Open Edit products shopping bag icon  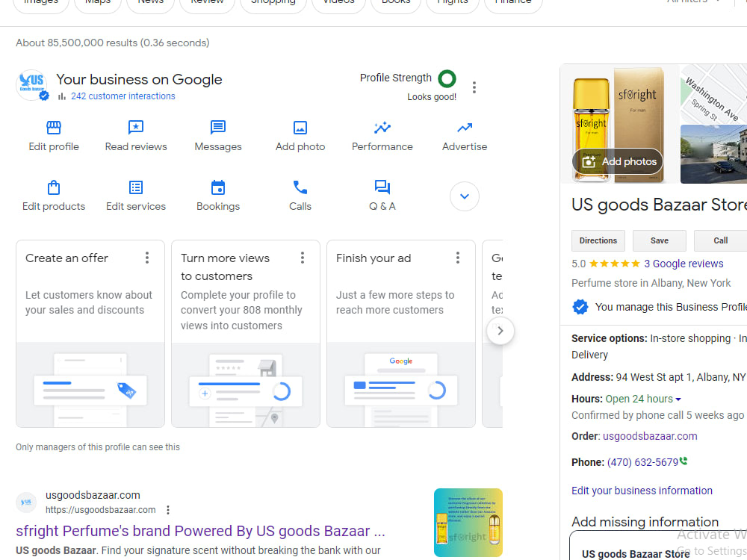(53, 187)
